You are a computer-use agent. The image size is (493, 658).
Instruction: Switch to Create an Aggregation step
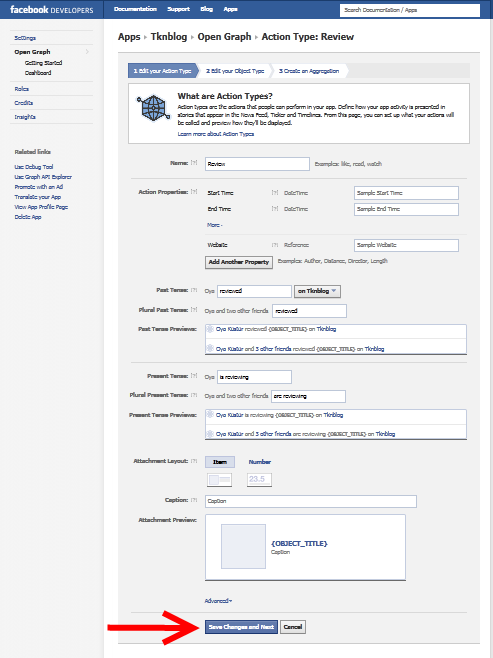[x=309, y=71]
